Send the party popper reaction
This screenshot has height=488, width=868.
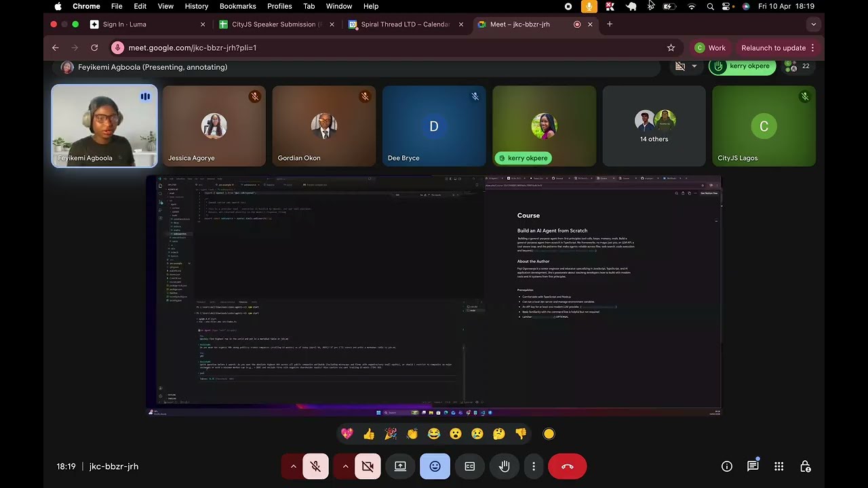391,434
